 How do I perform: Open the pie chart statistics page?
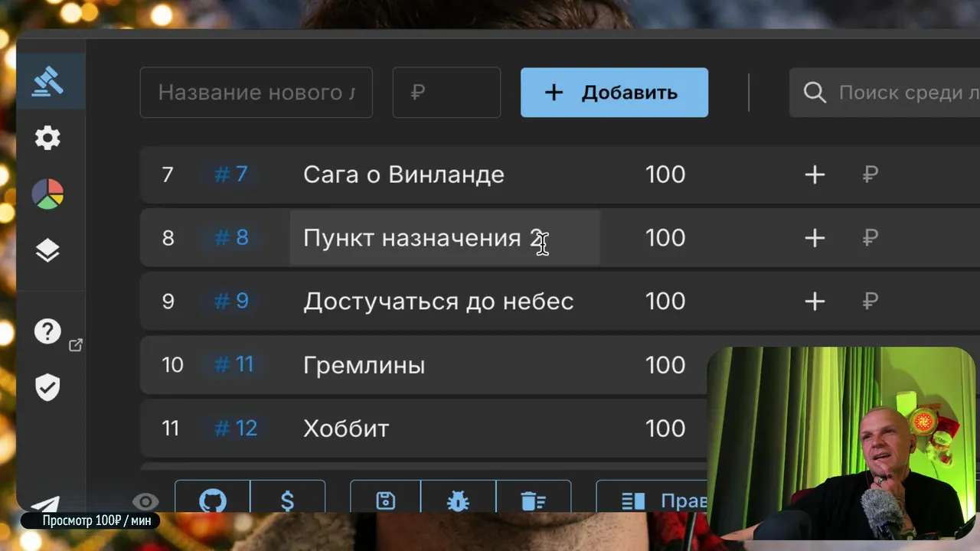point(48,194)
